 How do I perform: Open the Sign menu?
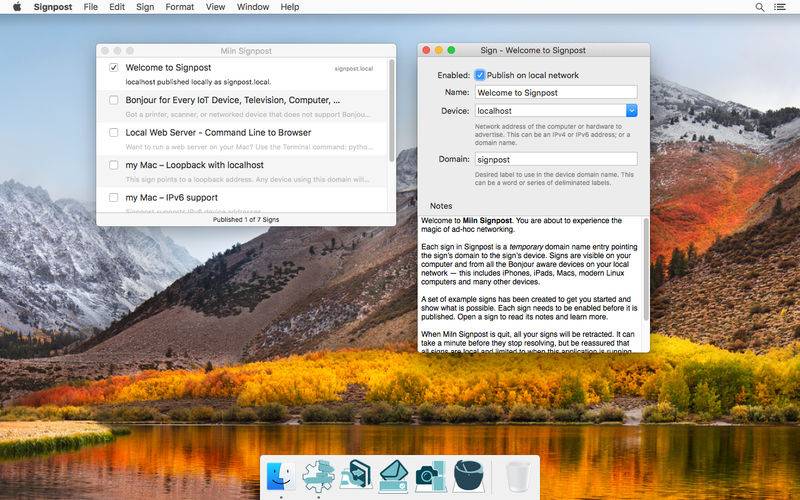click(x=145, y=7)
